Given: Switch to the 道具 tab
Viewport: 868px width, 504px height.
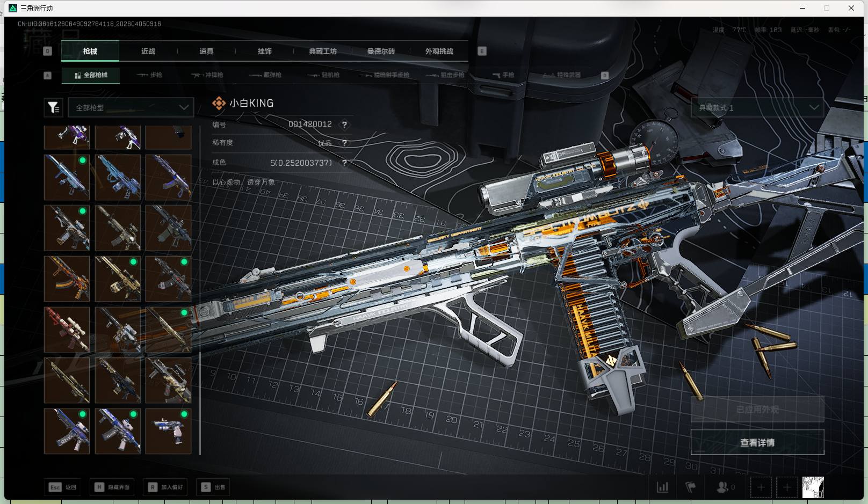Looking at the screenshot, I should (x=206, y=52).
